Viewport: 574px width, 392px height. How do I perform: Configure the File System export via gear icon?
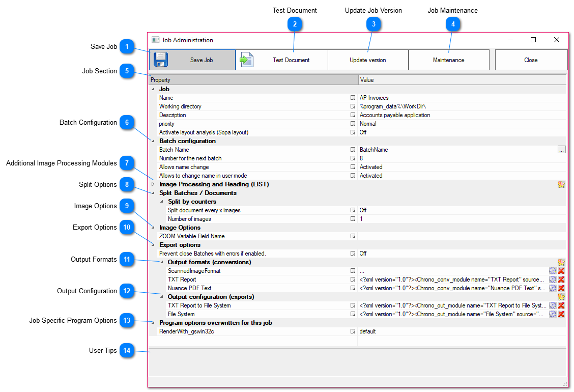point(553,314)
